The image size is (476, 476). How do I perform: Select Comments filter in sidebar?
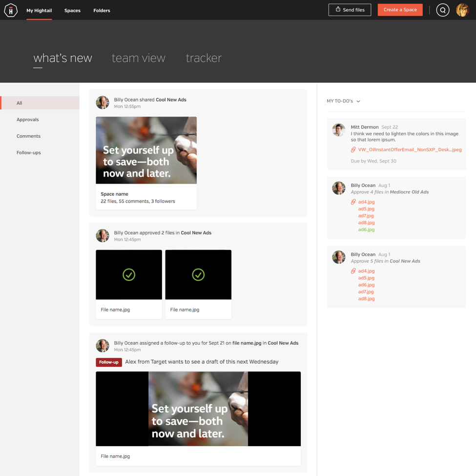[x=28, y=136]
